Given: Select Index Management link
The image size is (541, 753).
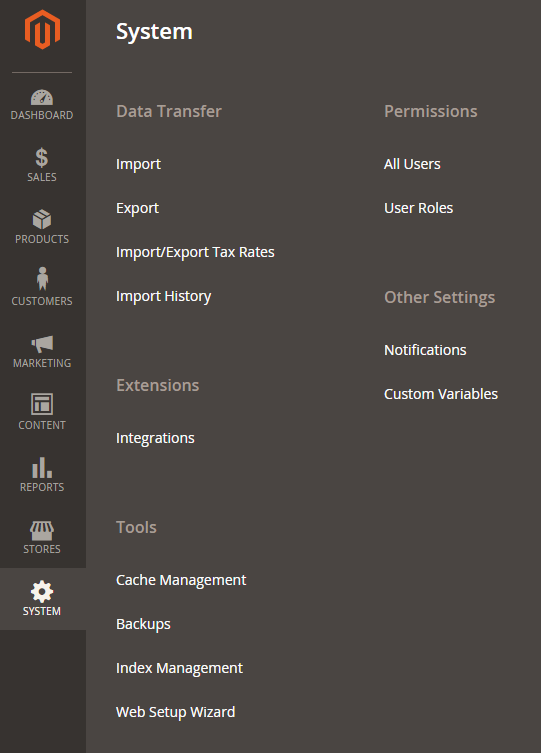Looking at the screenshot, I should (x=180, y=668).
